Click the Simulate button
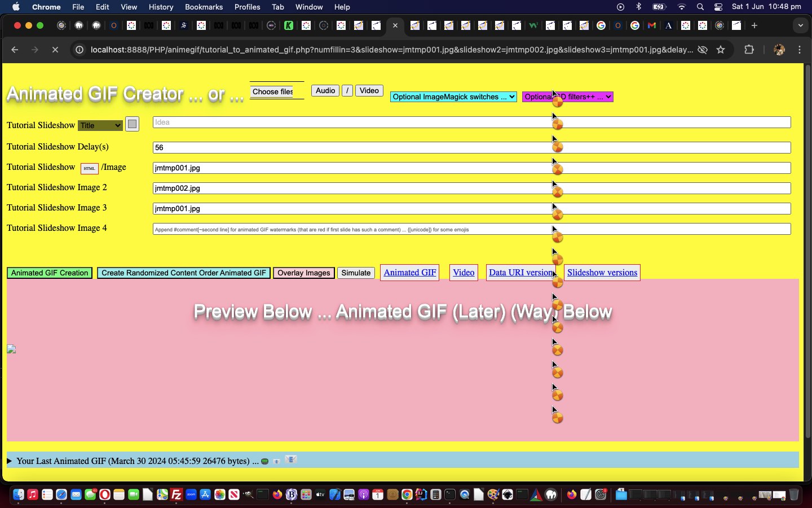 point(356,273)
